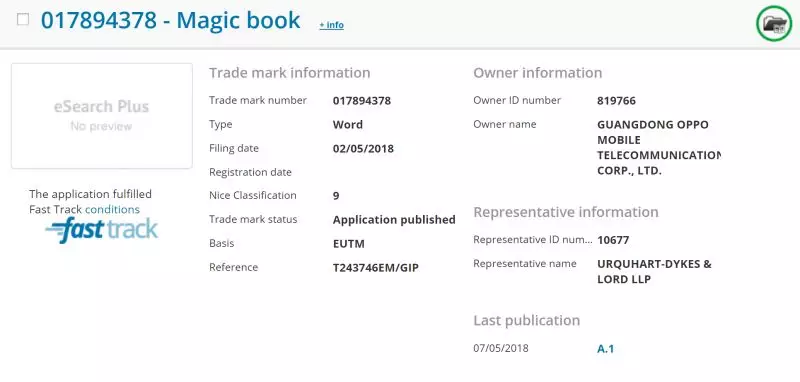Image resolution: width=800 pixels, height=382 pixels.
Task: Click the Trade mark information heading
Action: [290, 73]
